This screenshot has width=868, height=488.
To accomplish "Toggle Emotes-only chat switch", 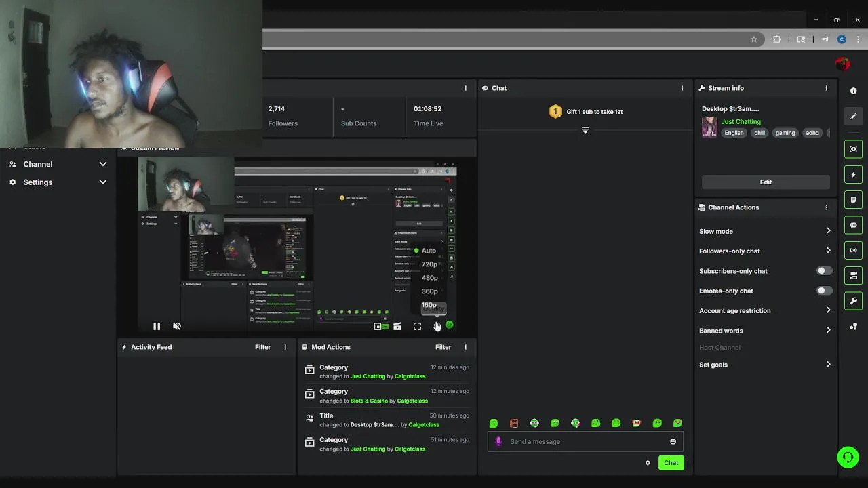I will coord(824,291).
